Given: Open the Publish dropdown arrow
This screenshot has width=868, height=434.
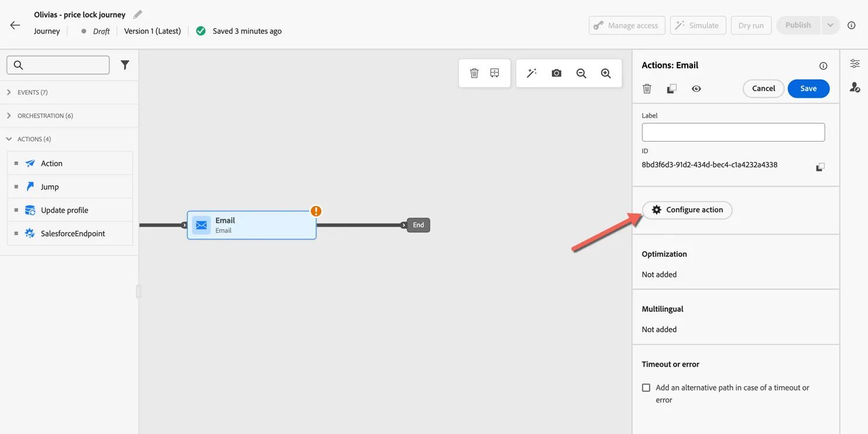Looking at the screenshot, I should pos(830,25).
